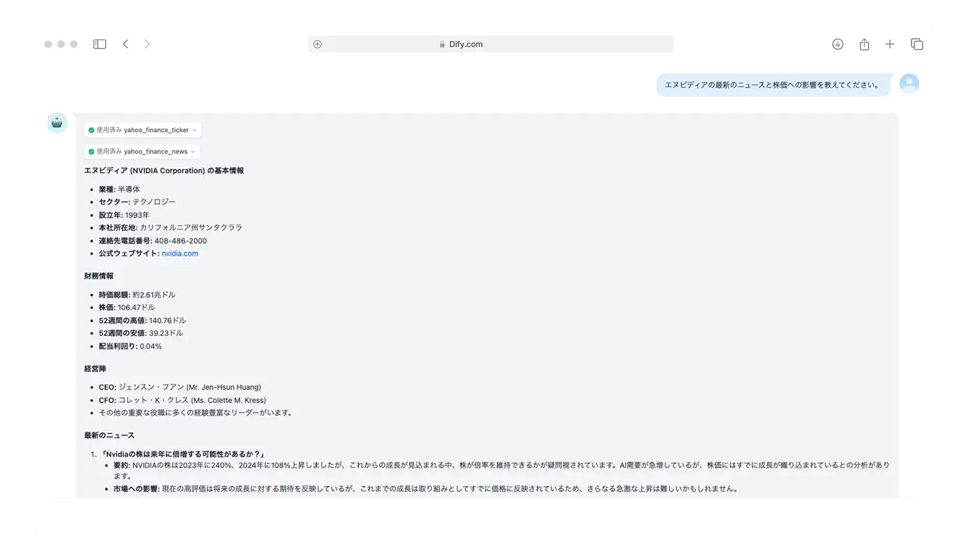The width and height of the screenshot is (967, 560).
Task: Click the user profile avatar
Action: click(x=909, y=83)
